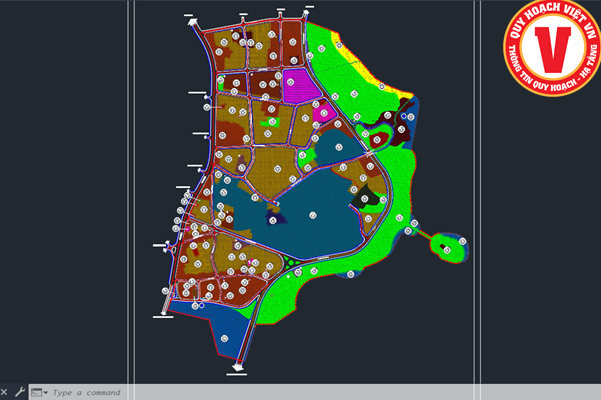Click the white arrow at top-left map corner

(x=190, y=18)
